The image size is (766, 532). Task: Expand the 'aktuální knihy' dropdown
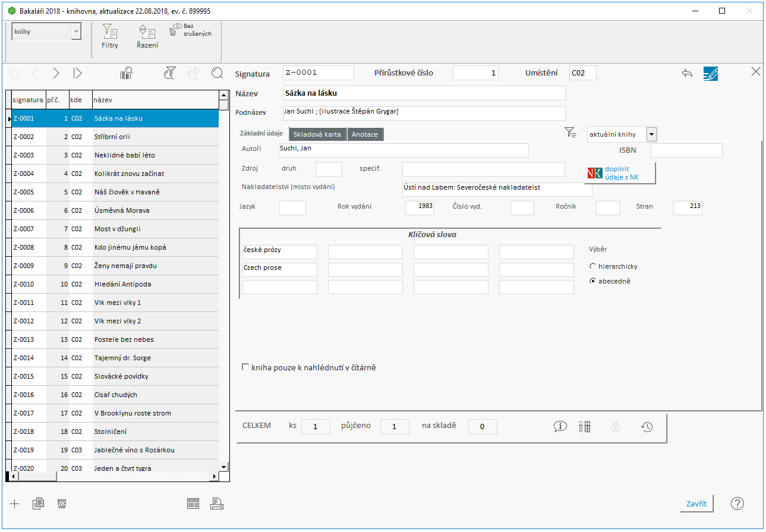coord(651,134)
